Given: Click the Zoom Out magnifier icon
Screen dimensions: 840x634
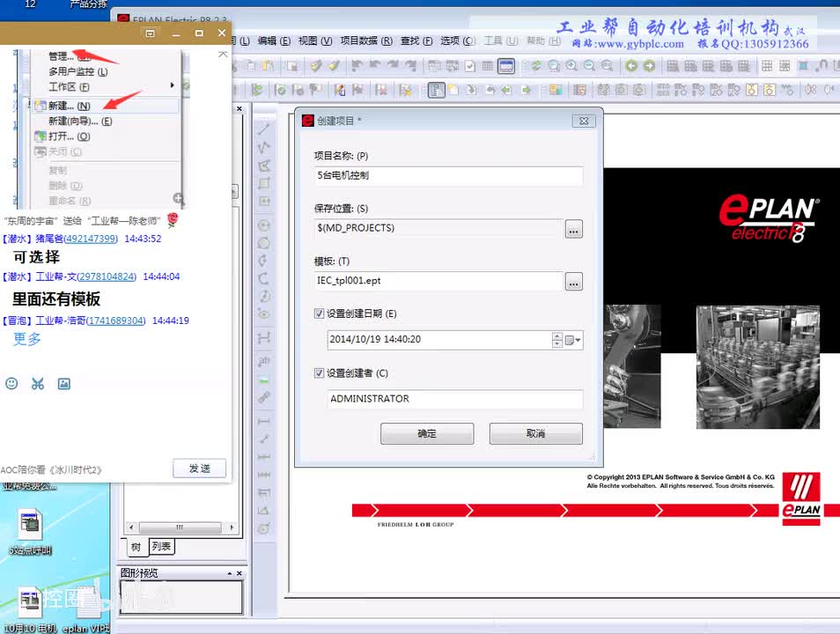Looking at the screenshot, I should point(589,66).
